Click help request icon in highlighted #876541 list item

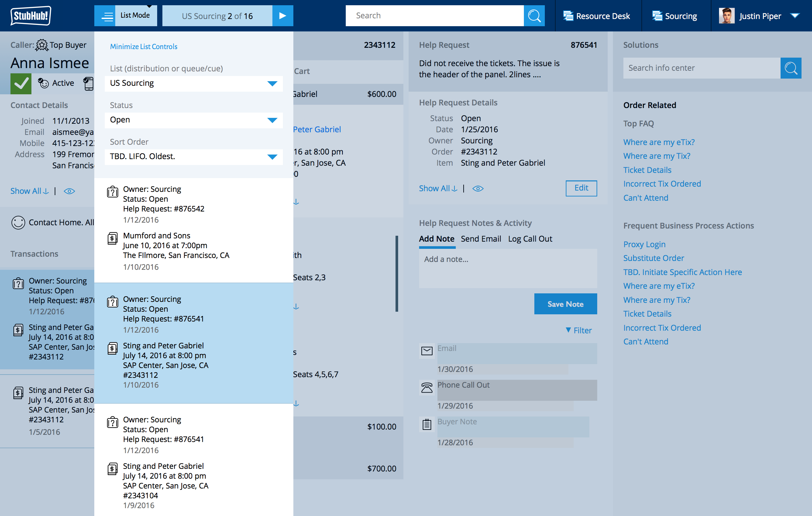tap(112, 302)
